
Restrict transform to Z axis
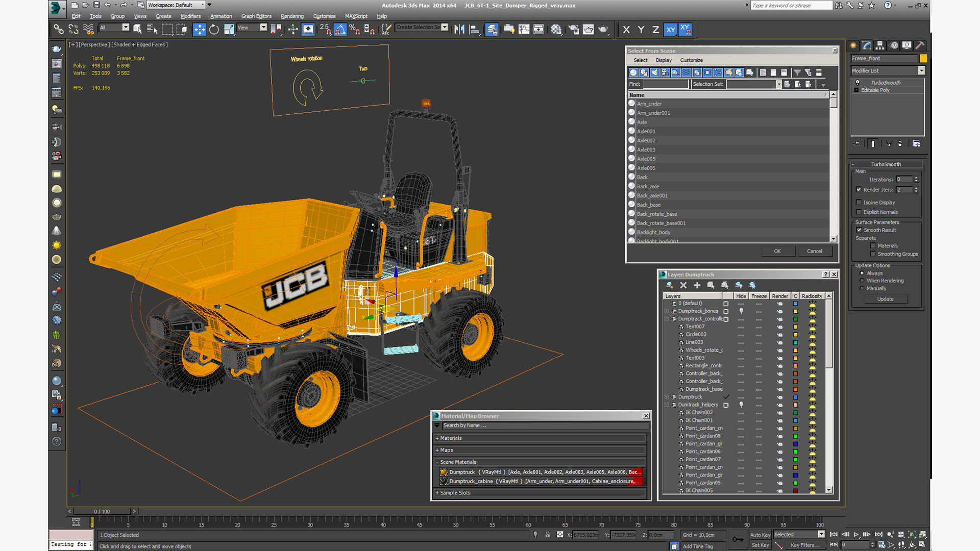(x=655, y=30)
